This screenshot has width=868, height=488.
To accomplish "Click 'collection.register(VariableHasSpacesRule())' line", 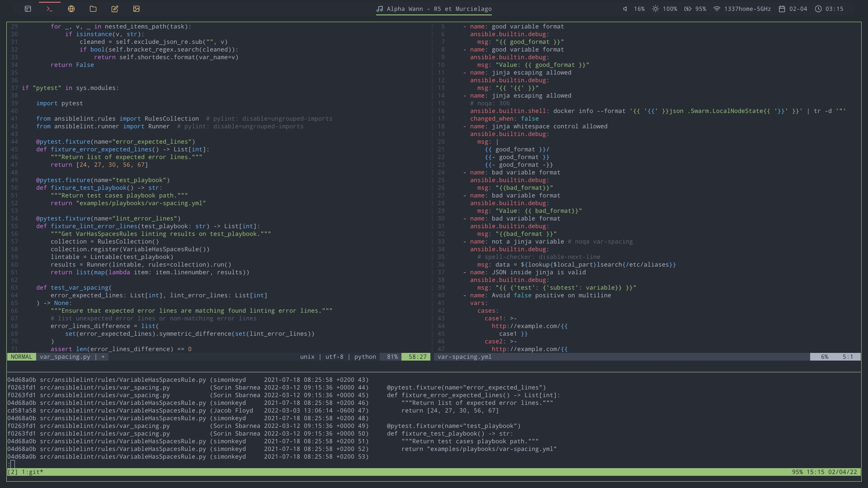I will 130,249.
